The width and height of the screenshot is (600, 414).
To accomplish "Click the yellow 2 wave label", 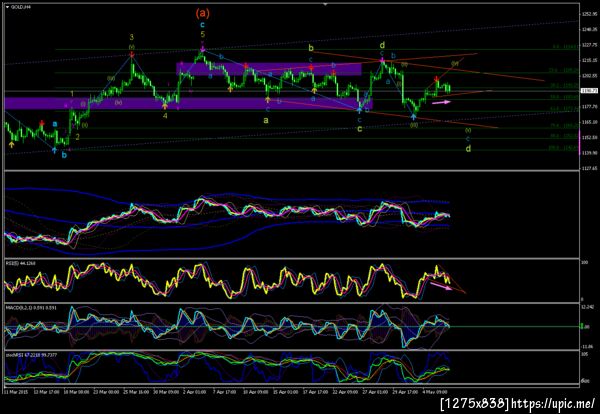I will tap(78, 137).
